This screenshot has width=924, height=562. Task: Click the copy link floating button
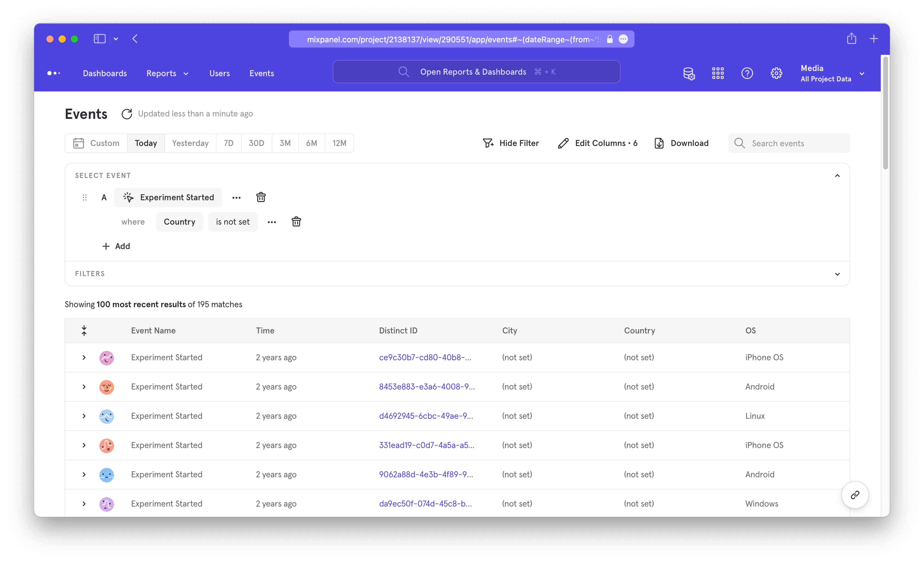[855, 495]
